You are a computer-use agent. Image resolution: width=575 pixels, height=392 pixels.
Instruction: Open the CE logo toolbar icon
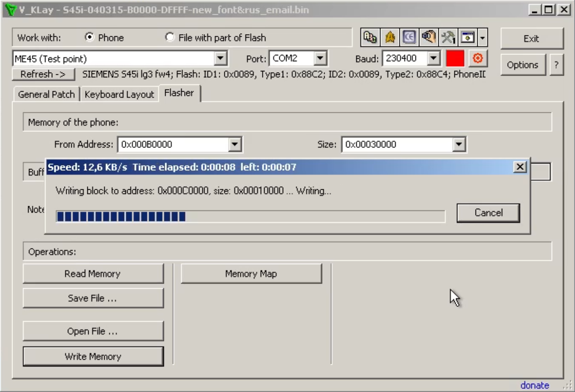click(409, 38)
